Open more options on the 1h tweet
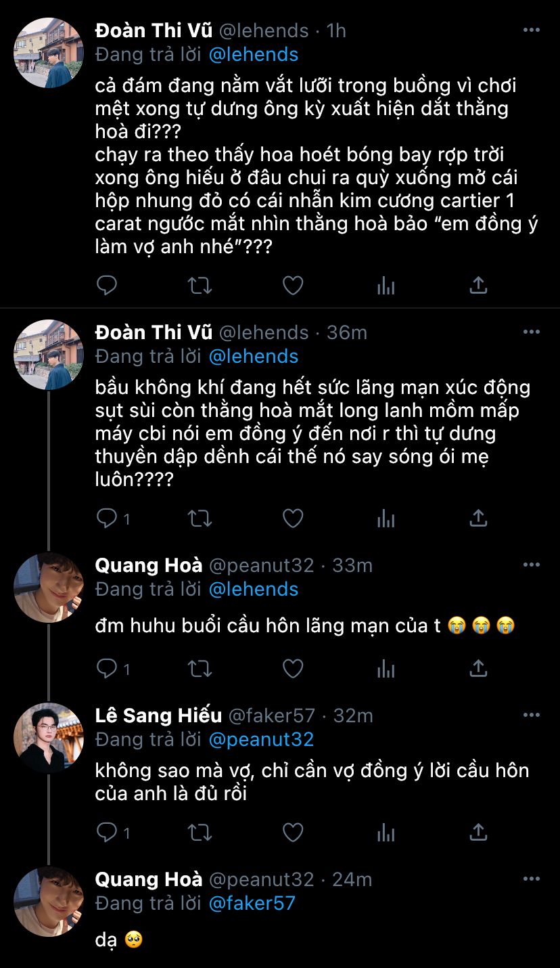 tap(532, 30)
